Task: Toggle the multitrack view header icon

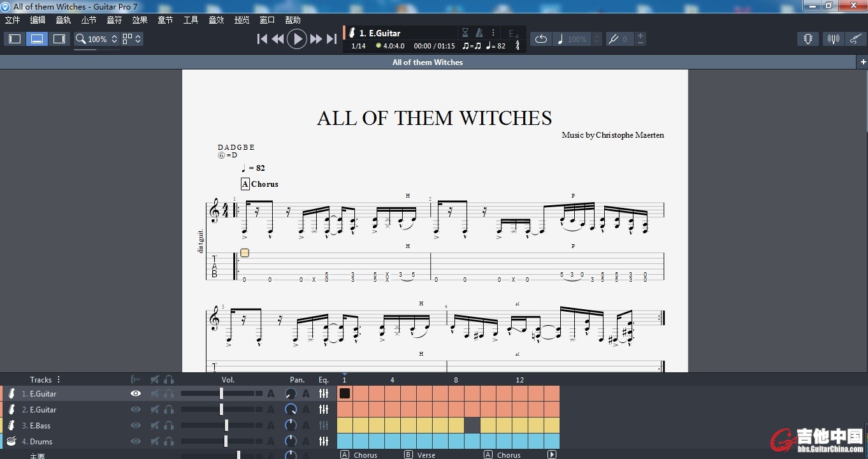Action: pos(136,379)
